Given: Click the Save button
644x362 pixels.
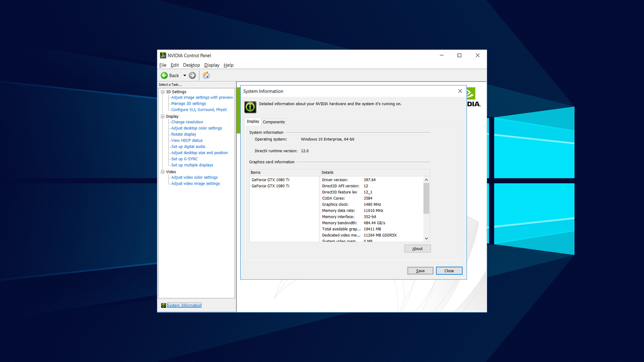Looking at the screenshot, I should pyautogui.click(x=420, y=271).
